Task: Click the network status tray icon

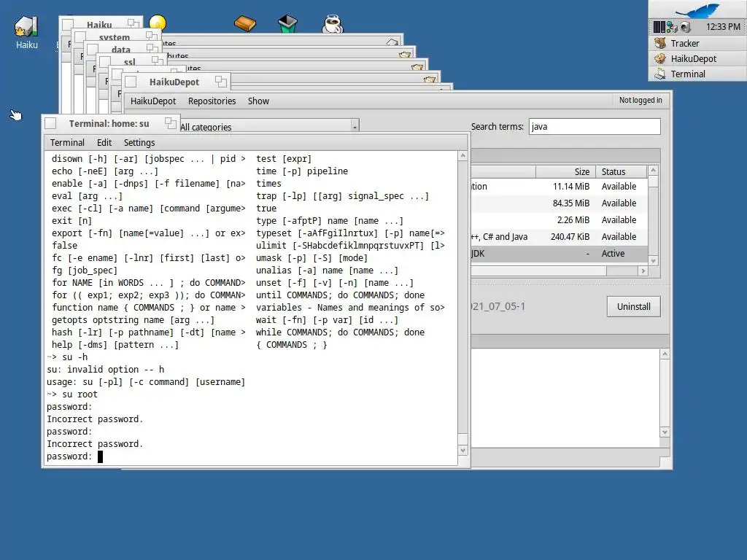Action: 672,27
